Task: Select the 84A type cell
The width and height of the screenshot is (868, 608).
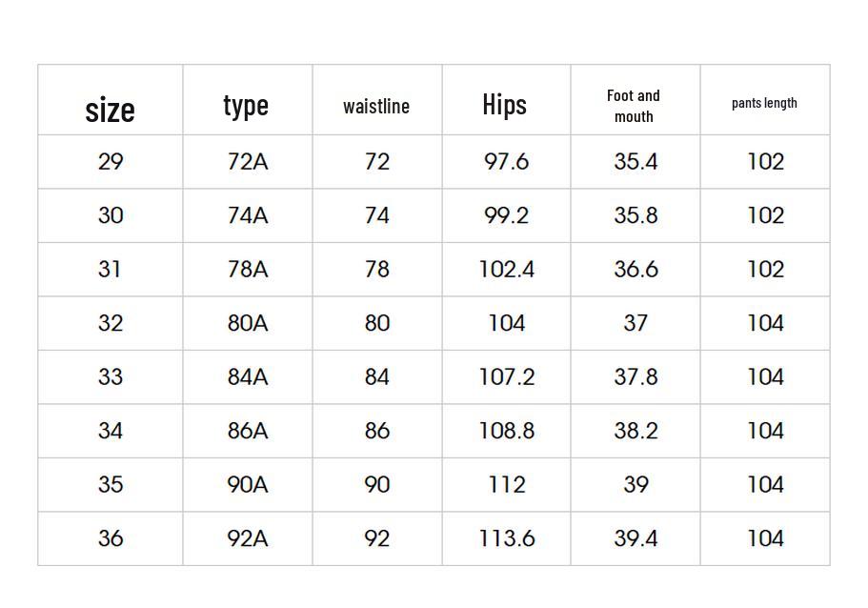Action: click(248, 376)
